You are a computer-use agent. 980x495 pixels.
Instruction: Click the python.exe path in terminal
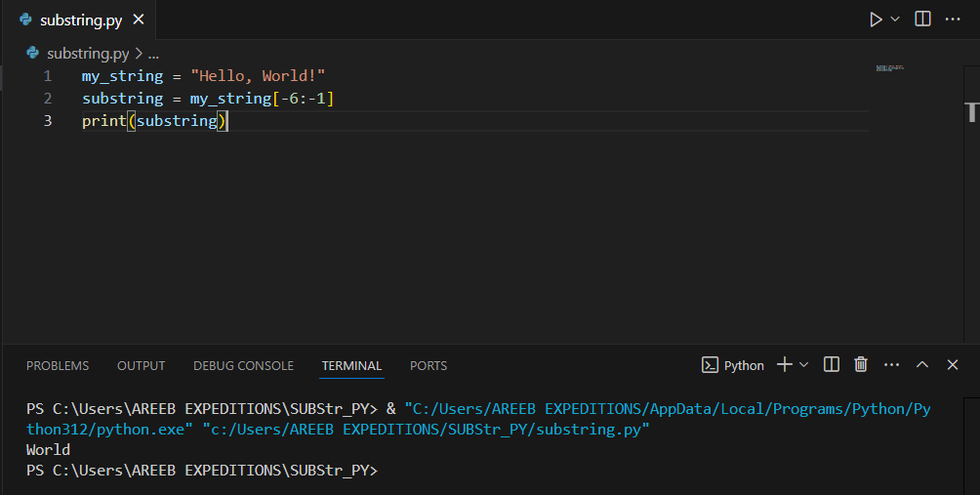coord(478,419)
